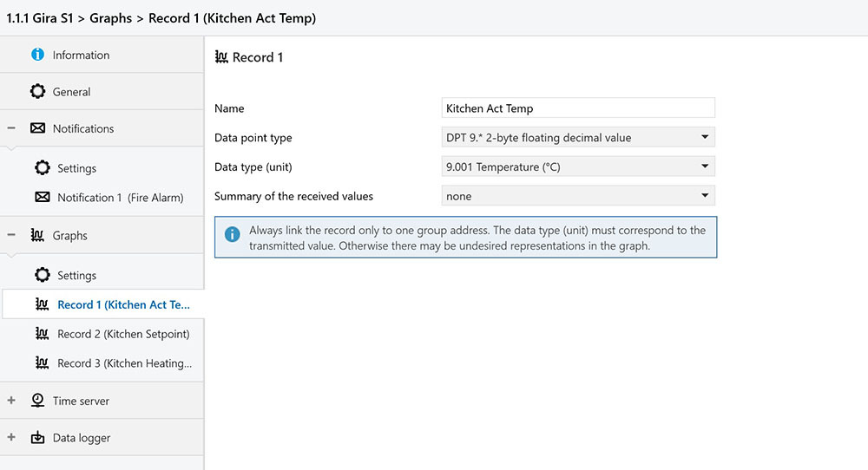Image resolution: width=868 pixels, height=470 pixels.
Task: Open the Data type (unit) dropdown
Action: (x=577, y=166)
